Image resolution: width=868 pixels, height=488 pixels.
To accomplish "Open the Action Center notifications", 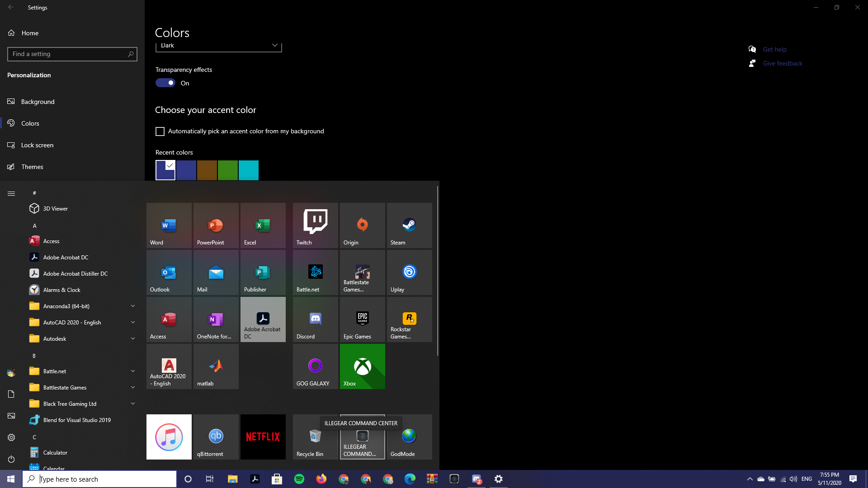I will point(853,479).
